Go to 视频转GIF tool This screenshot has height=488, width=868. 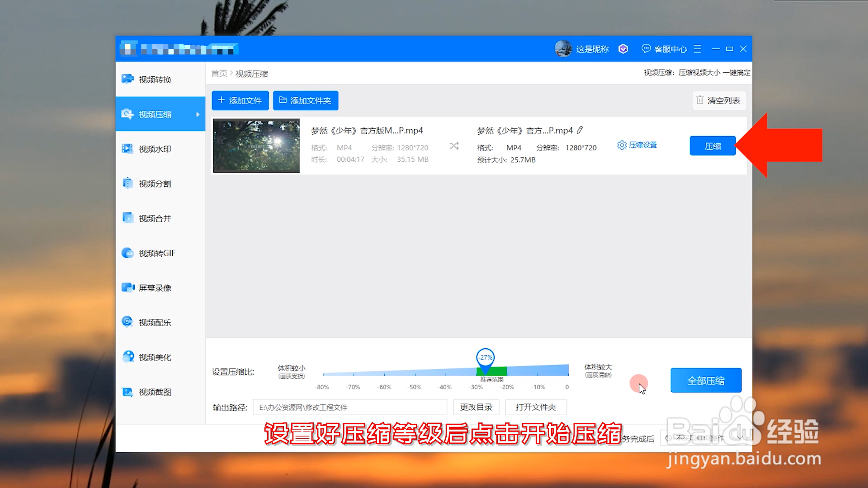tap(156, 253)
